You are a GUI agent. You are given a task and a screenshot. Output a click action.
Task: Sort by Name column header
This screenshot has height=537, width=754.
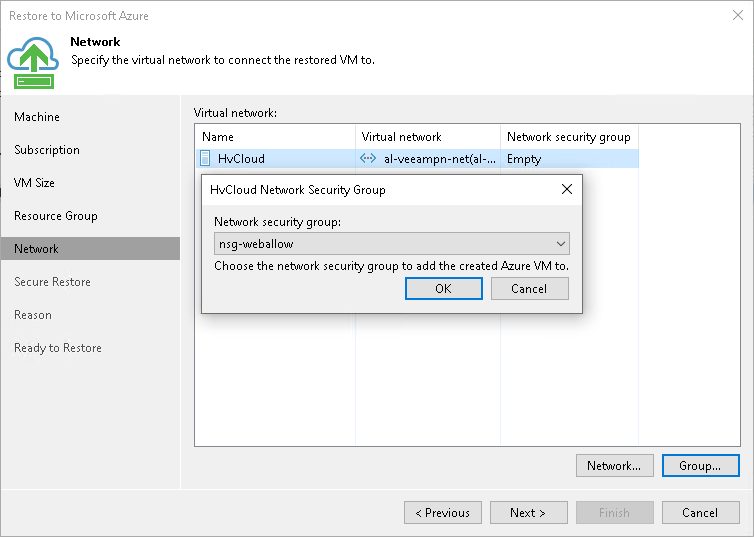coord(218,136)
